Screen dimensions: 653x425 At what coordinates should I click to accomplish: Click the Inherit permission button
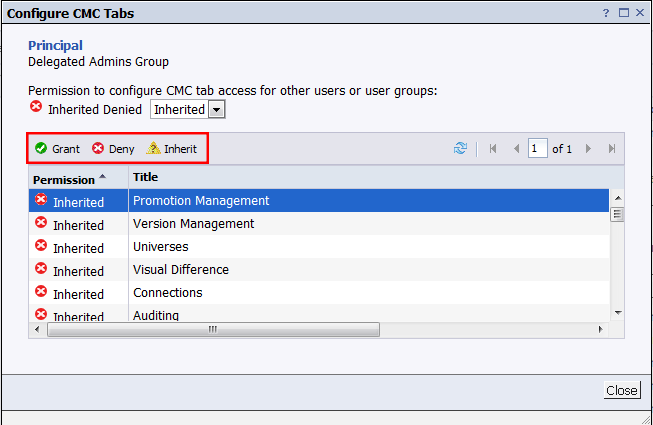pos(172,149)
